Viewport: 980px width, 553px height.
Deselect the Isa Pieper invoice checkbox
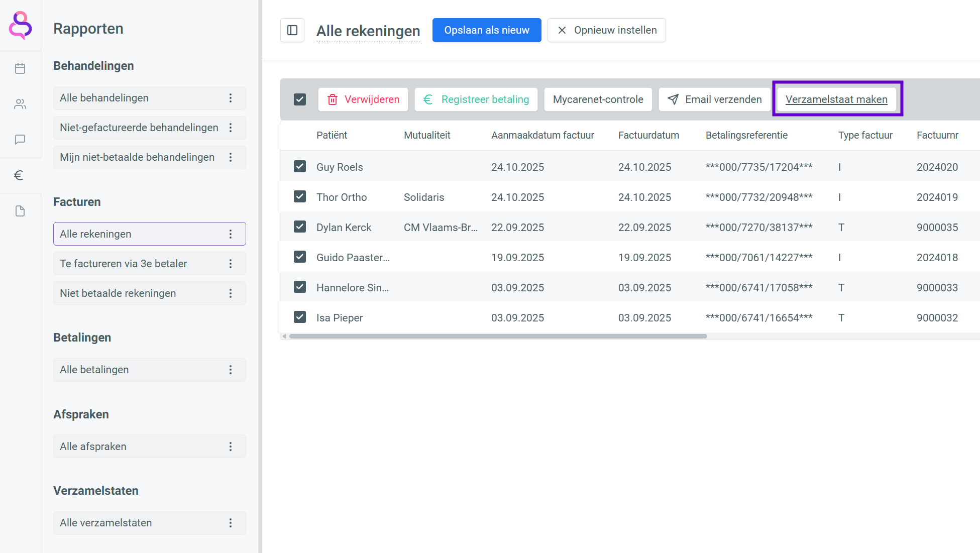pos(300,317)
